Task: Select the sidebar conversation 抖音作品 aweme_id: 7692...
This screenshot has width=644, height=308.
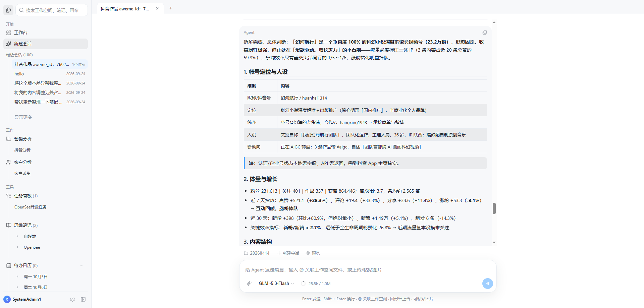Action: coord(50,64)
